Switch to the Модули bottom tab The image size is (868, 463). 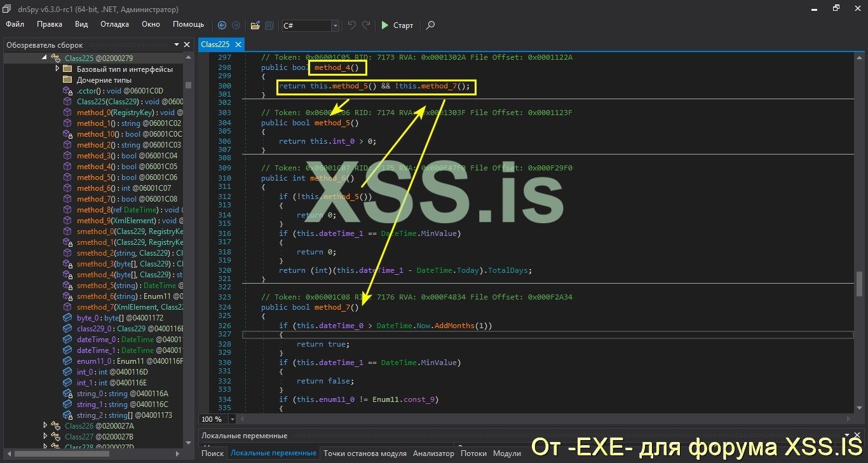click(x=507, y=453)
